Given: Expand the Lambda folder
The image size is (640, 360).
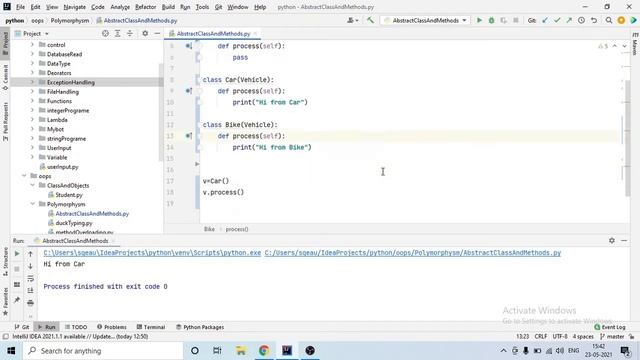Looking at the screenshot, I should pos(32,120).
